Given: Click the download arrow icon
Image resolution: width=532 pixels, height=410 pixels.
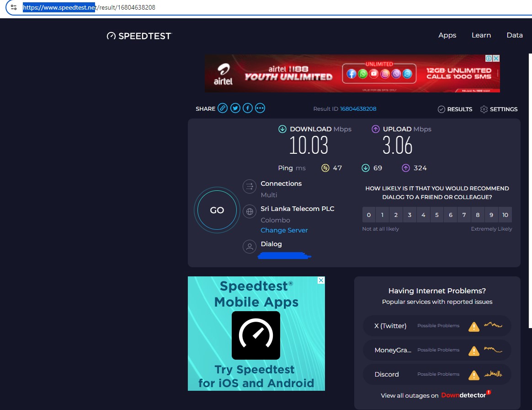Looking at the screenshot, I should click(282, 129).
